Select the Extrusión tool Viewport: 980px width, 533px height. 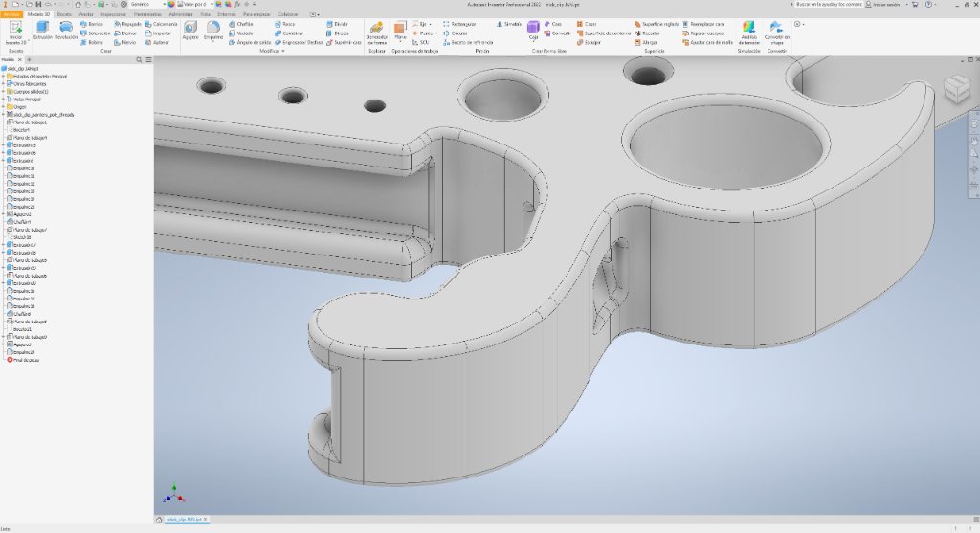coord(42,31)
